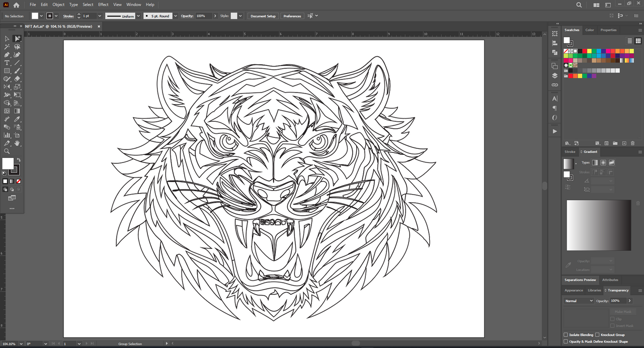Viewport: 644px width, 348px height.
Task: Click the gradient preview thumbnail in Gradient panel
Action: pos(568,164)
